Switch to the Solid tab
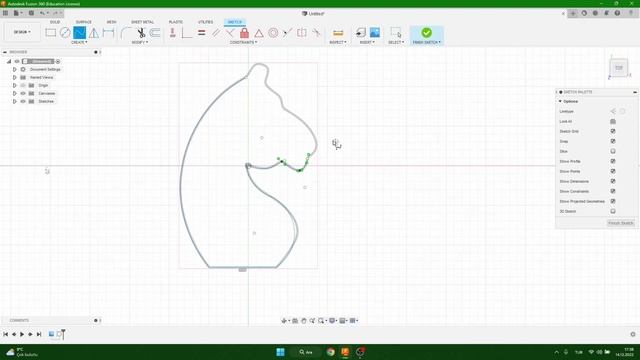 point(55,22)
